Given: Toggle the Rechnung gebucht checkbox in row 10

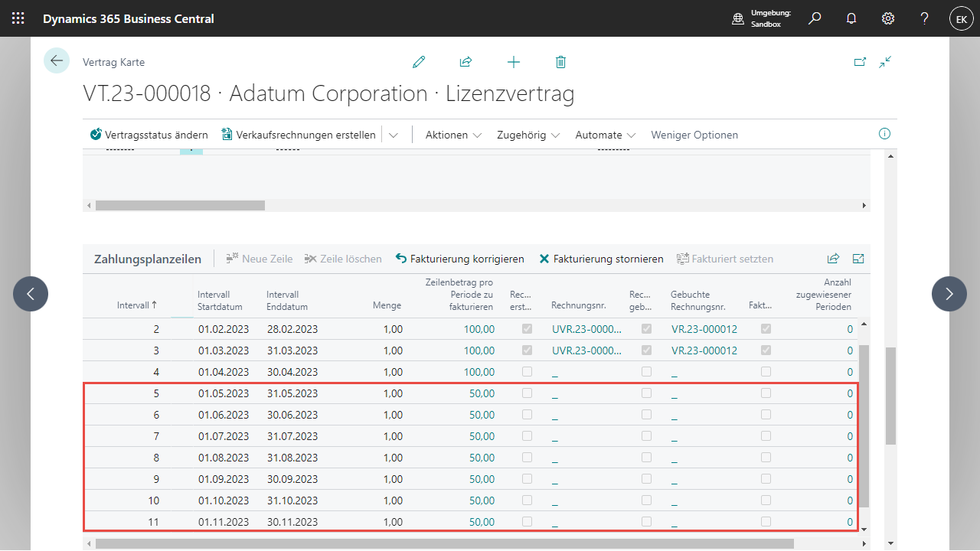Looking at the screenshot, I should pos(647,500).
